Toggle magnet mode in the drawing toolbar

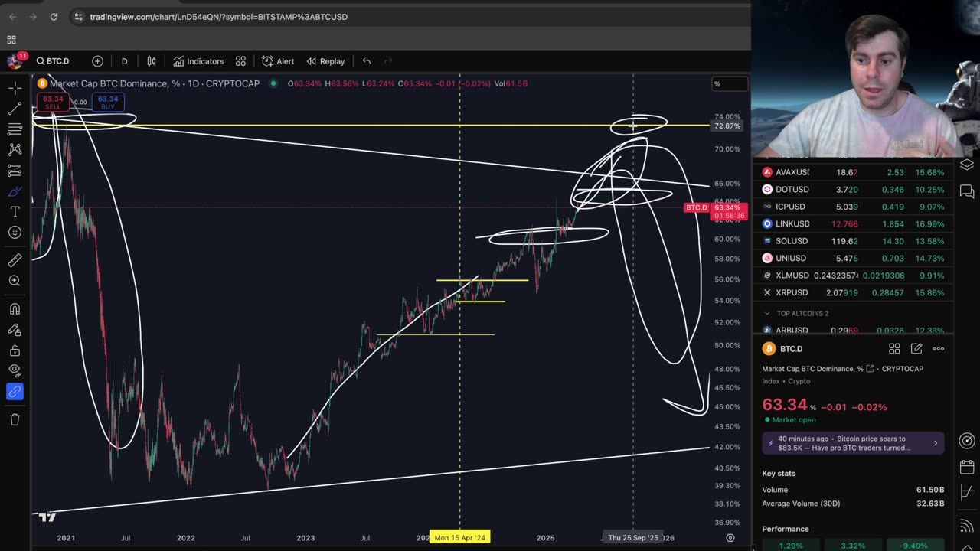pos(15,309)
